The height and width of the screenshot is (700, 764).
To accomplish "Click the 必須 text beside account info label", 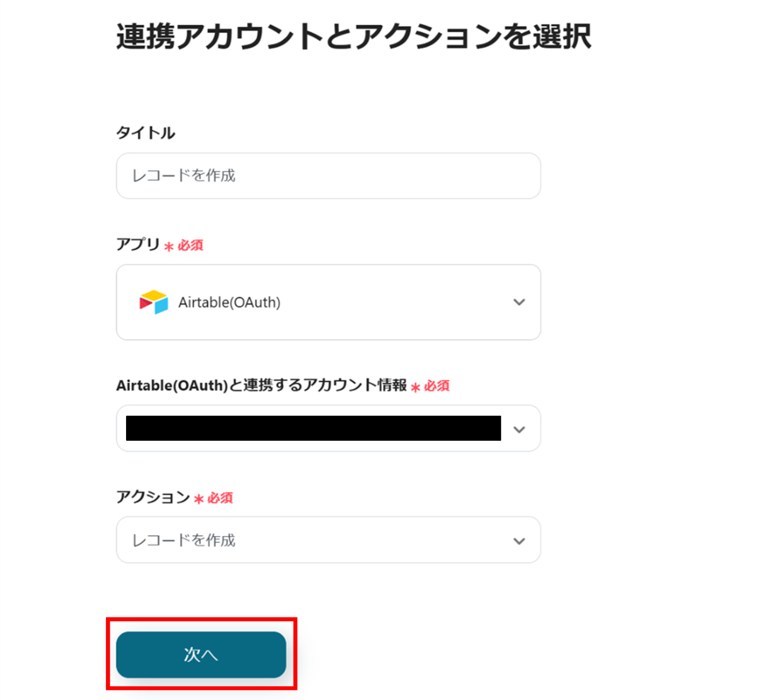I will (437, 386).
